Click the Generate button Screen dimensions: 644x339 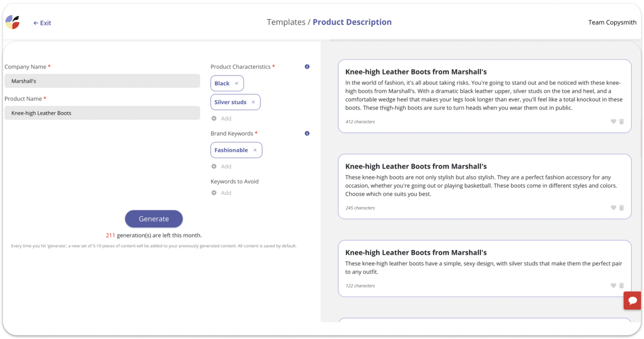click(154, 219)
